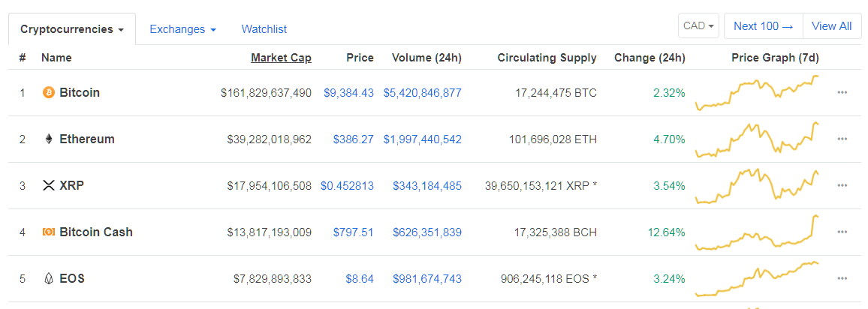Sort table by Market Cap column
This screenshot has height=309, width=868.
point(281,58)
